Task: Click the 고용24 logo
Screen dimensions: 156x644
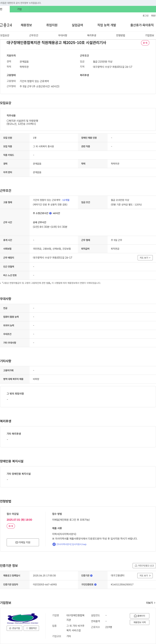Action: pos(6,25)
